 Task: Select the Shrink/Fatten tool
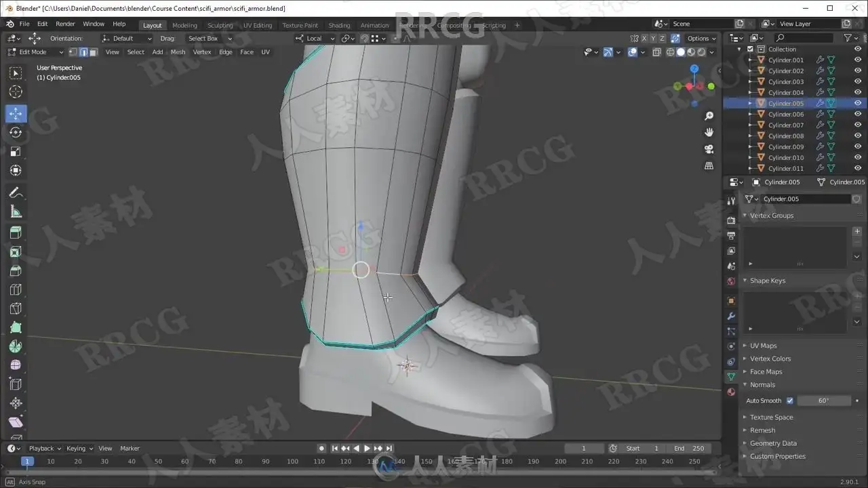[x=16, y=403]
